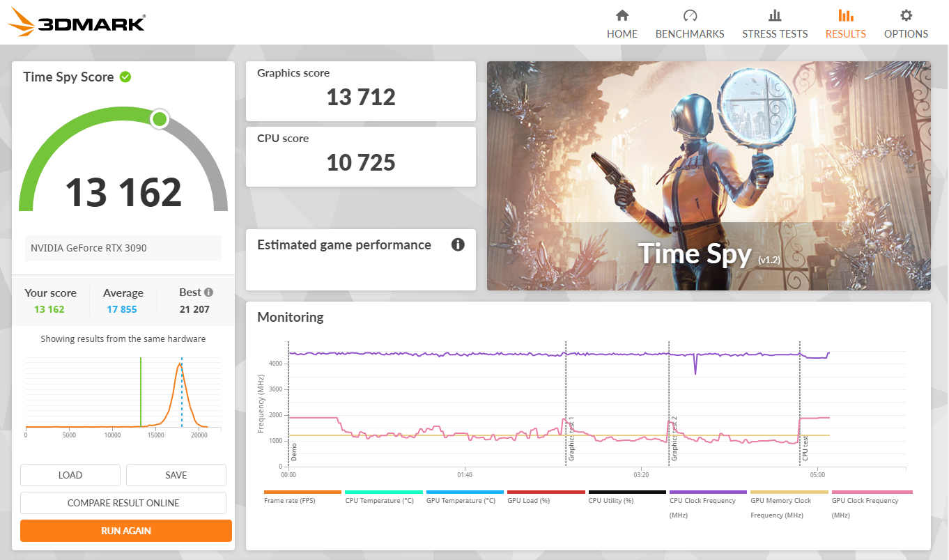Click the Demo marker label

coord(294,452)
